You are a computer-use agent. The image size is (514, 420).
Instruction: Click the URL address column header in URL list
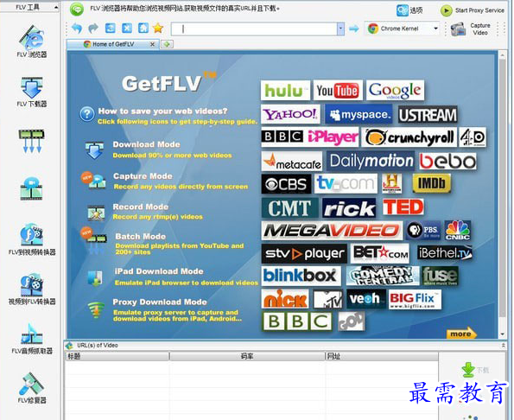[x=382, y=356]
